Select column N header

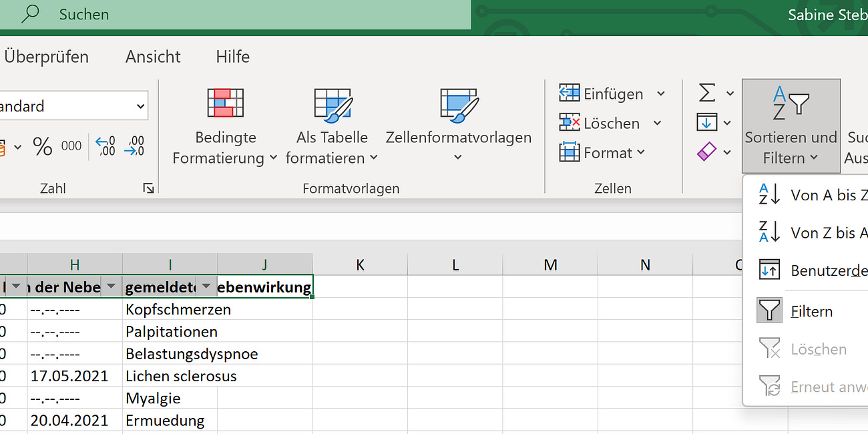tap(645, 264)
